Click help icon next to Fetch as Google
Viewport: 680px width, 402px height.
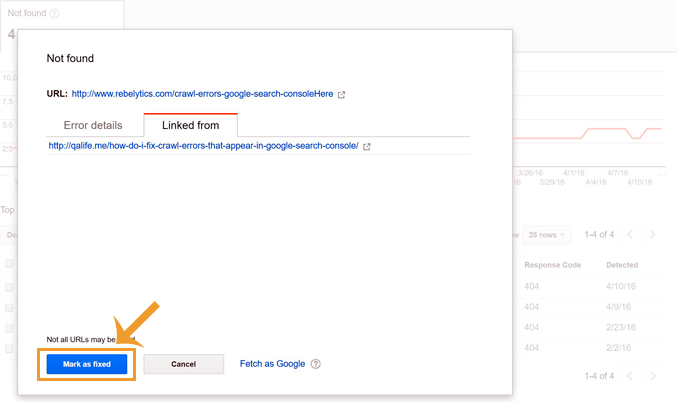tap(316, 364)
